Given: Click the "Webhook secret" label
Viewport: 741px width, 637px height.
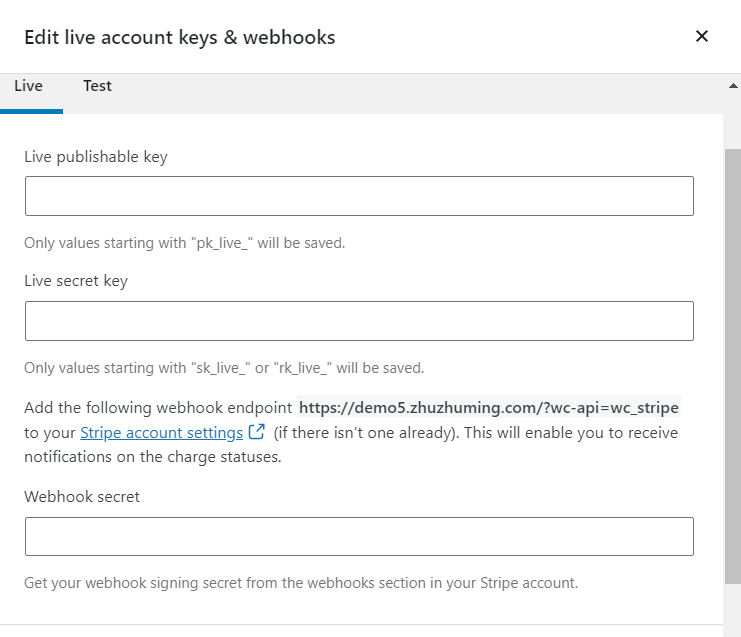Looking at the screenshot, I should pos(82,497).
